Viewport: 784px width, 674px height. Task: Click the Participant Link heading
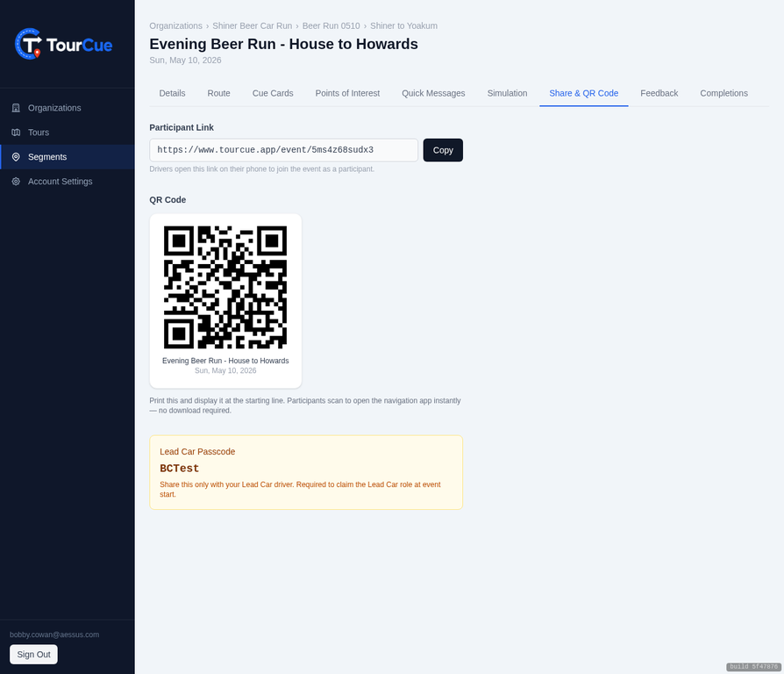pos(182,127)
